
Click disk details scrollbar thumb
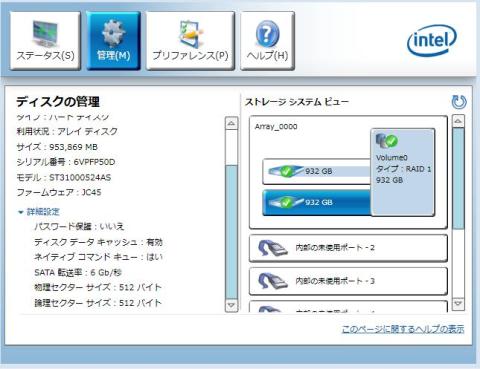click(231, 232)
